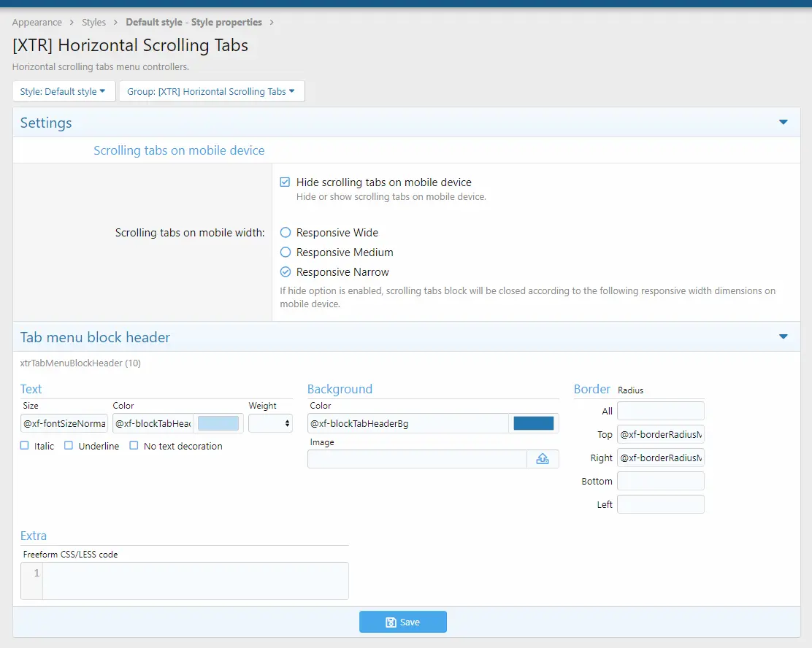Open Default style - Style properties breadcrumb

point(194,23)
